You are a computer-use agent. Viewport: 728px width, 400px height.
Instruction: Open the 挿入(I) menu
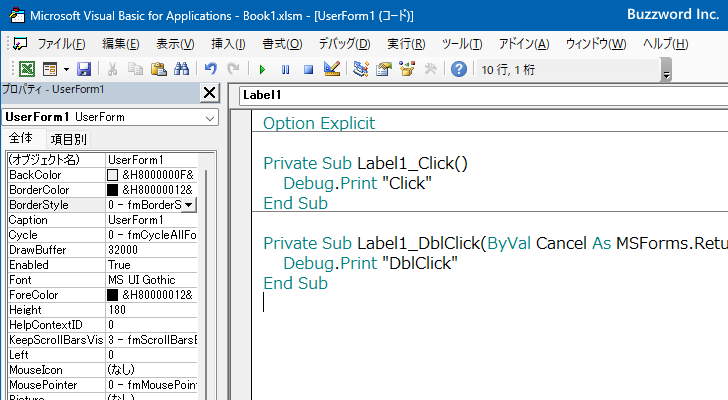point(228,44)
